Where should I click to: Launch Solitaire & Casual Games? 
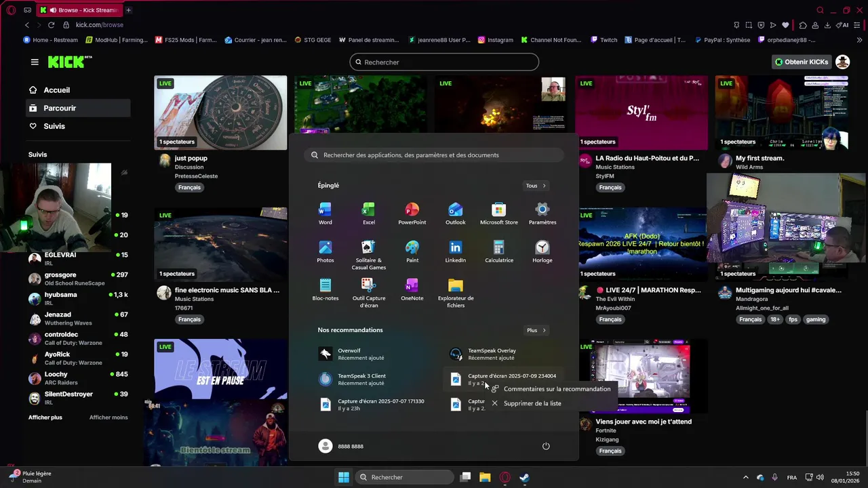pos(368,255)
